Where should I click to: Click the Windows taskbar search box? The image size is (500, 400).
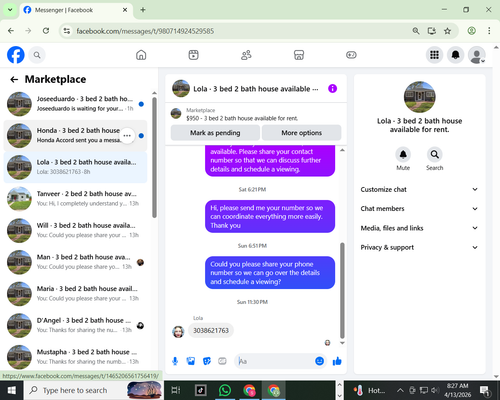point(94,390)
